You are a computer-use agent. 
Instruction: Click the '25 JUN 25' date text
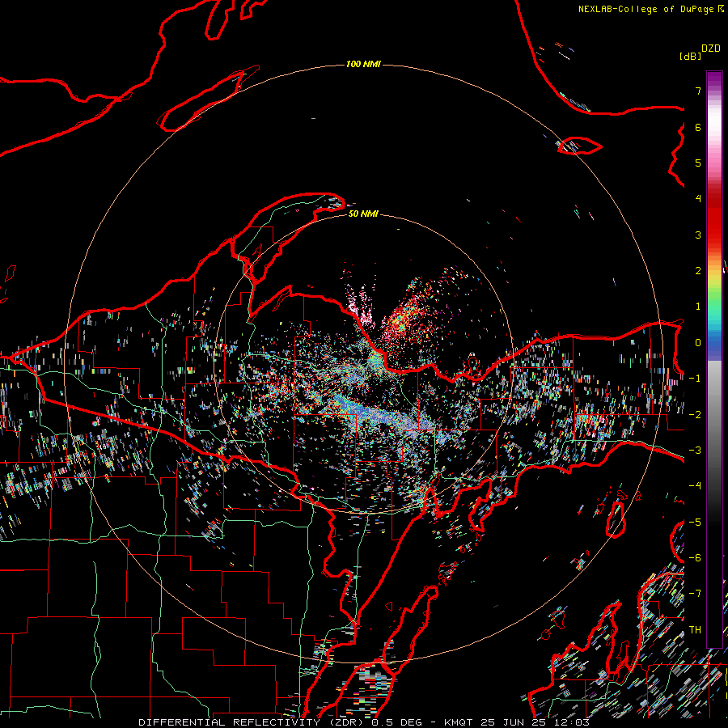[x=514, y=722]
